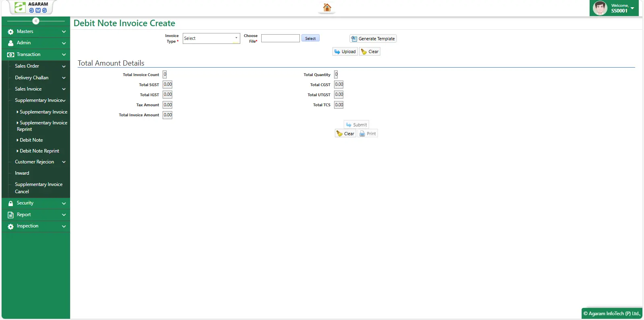Open Supplementary Invoice Cancel in the sidebar
The height and width of the screenshot is (320, 644).
pyautogui.click(x=39, y=188)
